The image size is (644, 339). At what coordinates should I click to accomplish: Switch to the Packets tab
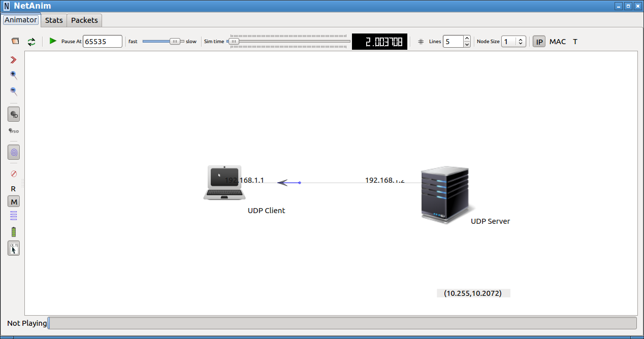[x=84, y=20]
